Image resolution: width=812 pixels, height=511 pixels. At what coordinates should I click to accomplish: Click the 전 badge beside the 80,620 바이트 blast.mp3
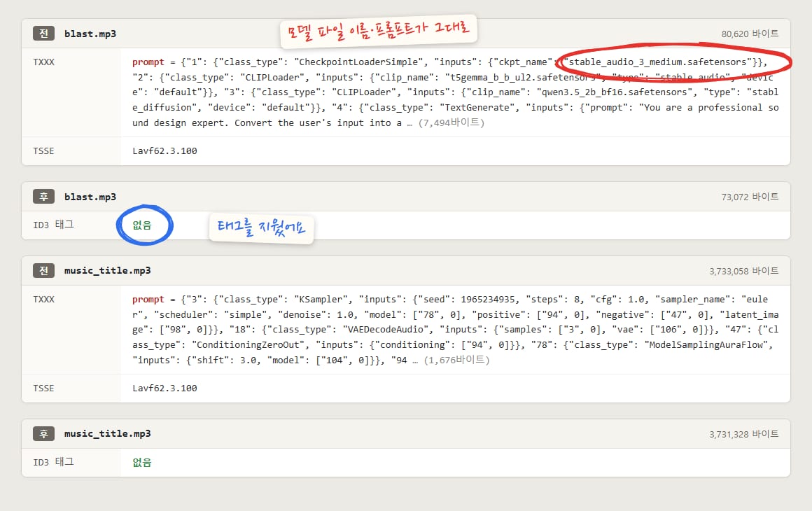(43, 33)
